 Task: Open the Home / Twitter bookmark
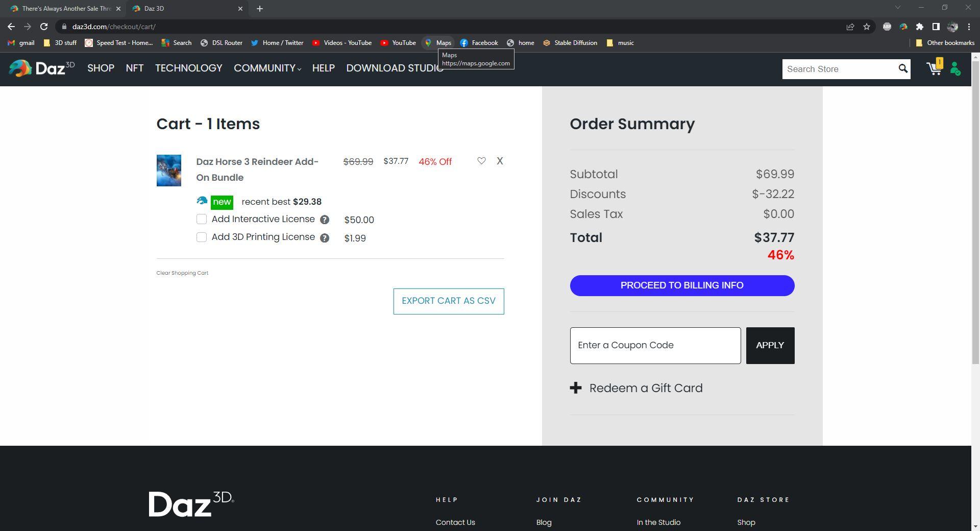tap(277, 43)
